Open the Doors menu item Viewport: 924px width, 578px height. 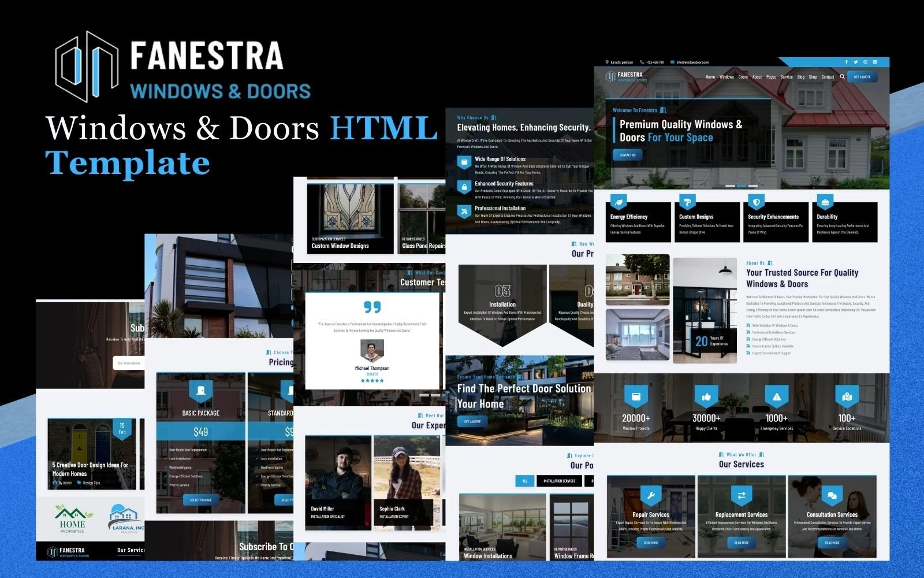coord(743,77)
